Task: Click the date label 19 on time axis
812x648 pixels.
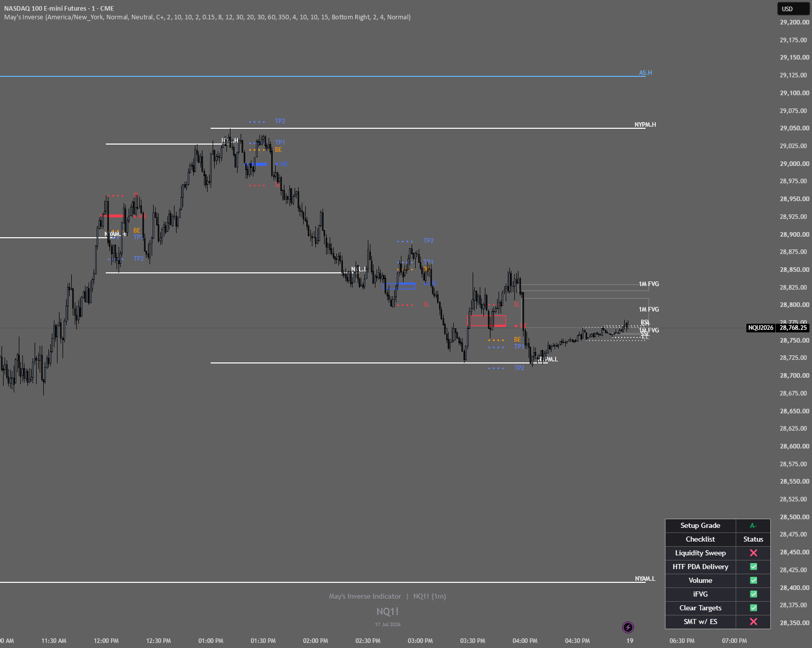Action: click(x=630, y=641)
